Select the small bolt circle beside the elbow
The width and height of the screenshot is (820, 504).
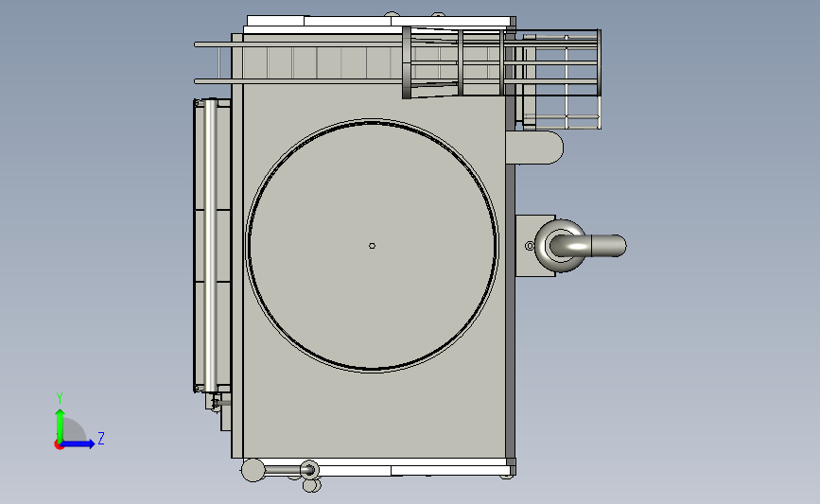click(x=530, y=246)
